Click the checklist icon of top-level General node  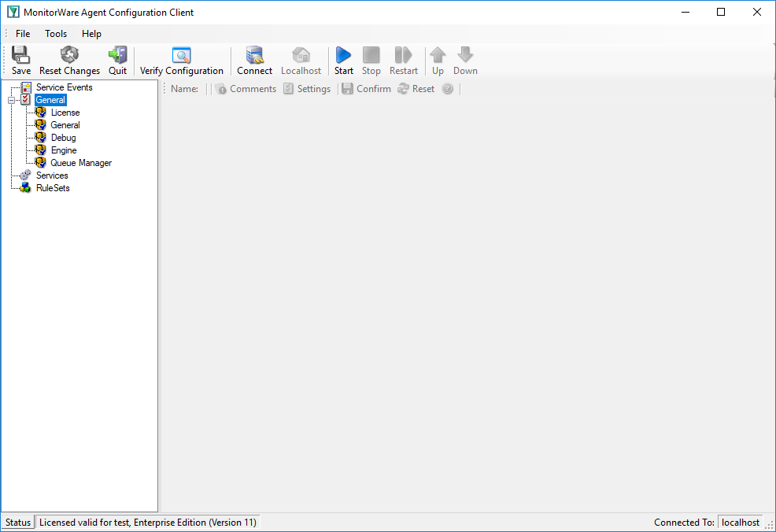tap(26, 100)
